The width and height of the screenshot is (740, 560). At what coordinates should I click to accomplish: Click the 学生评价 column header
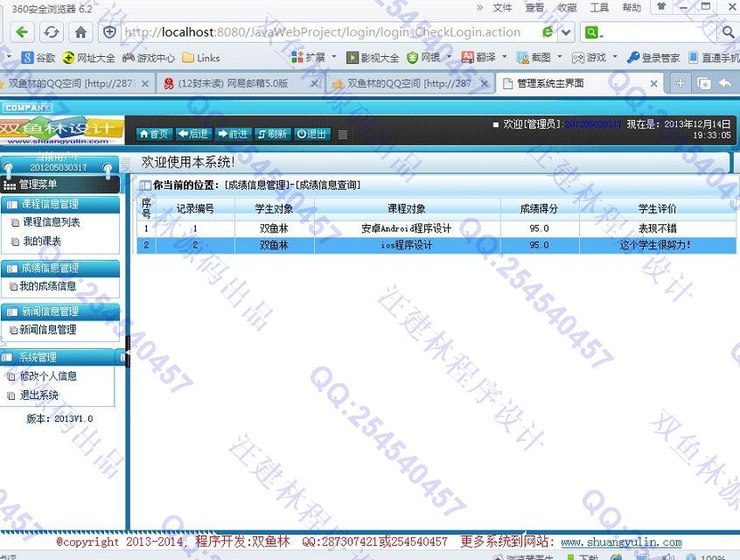pos(657,208)
